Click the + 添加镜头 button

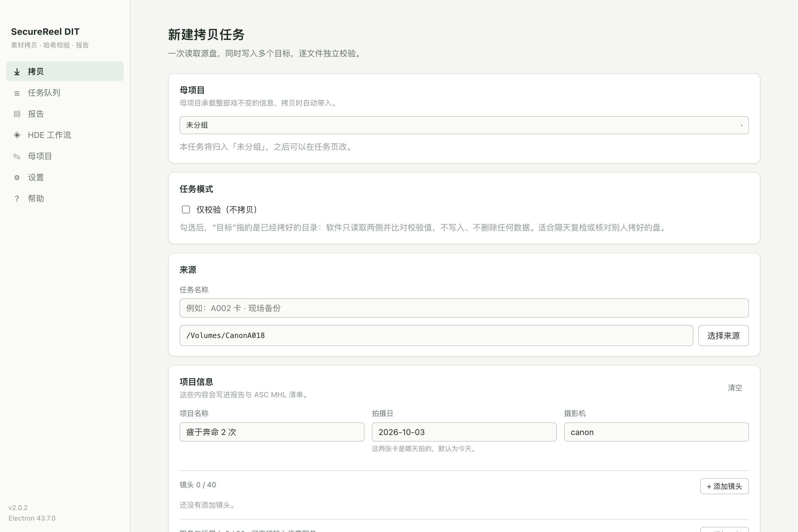724,486
